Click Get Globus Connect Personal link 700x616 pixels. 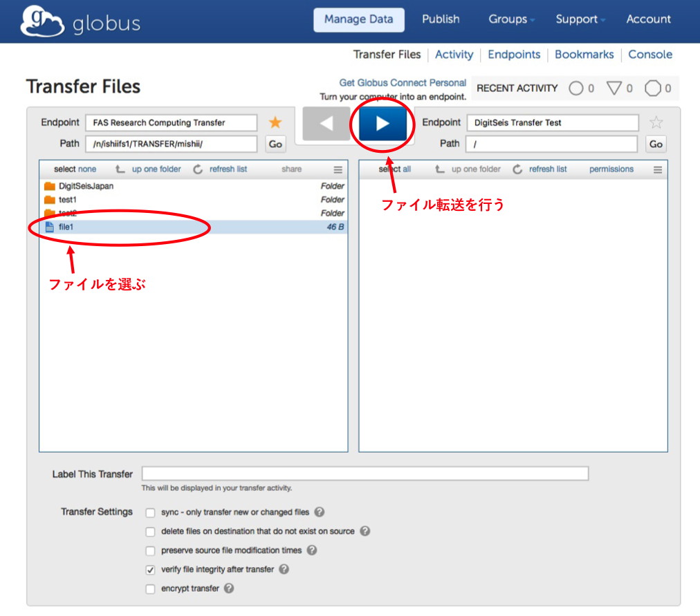point(403,82)
